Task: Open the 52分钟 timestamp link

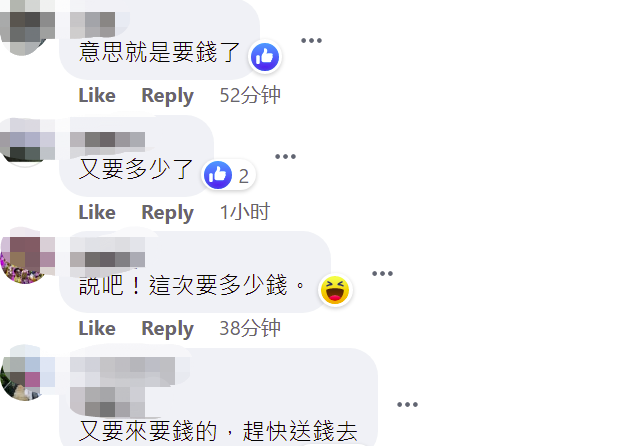Action: (x=250, y=95)
